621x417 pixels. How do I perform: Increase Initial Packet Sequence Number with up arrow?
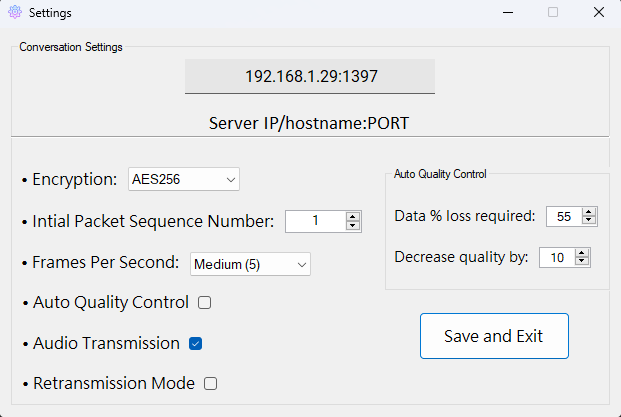(x=352, y=217)
